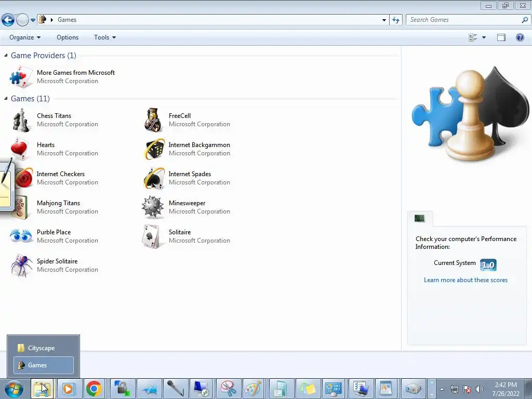Launch the Spider Solitaire spider icon
This screenshot has height=399, width=532.
[22, 265]
